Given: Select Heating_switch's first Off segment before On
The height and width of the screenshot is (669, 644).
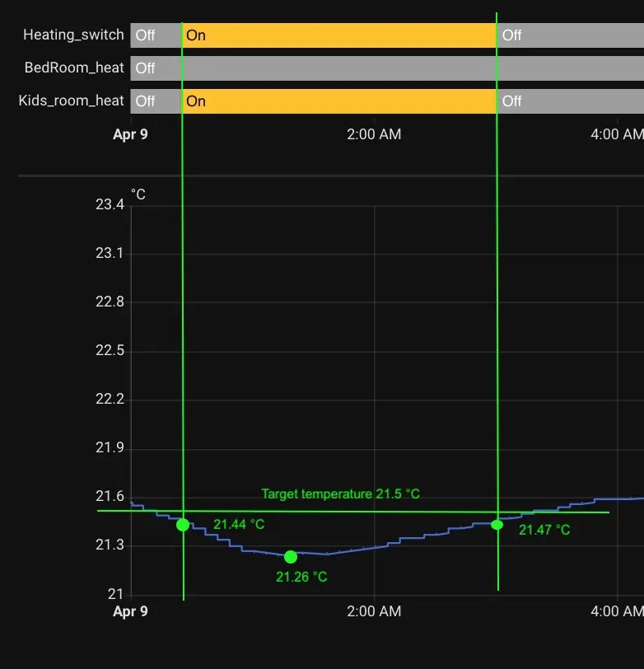Looking at the screenshot, I should coord(156,35).
